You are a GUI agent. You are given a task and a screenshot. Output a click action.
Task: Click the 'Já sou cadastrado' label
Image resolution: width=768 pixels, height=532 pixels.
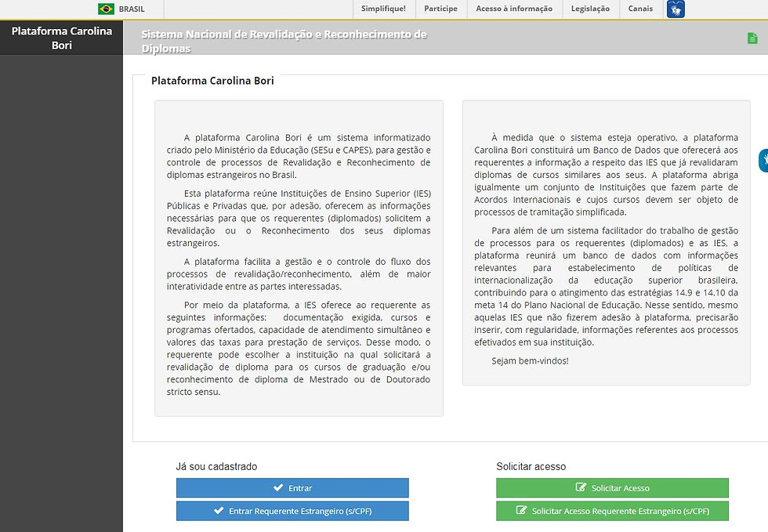pos(216,466)
